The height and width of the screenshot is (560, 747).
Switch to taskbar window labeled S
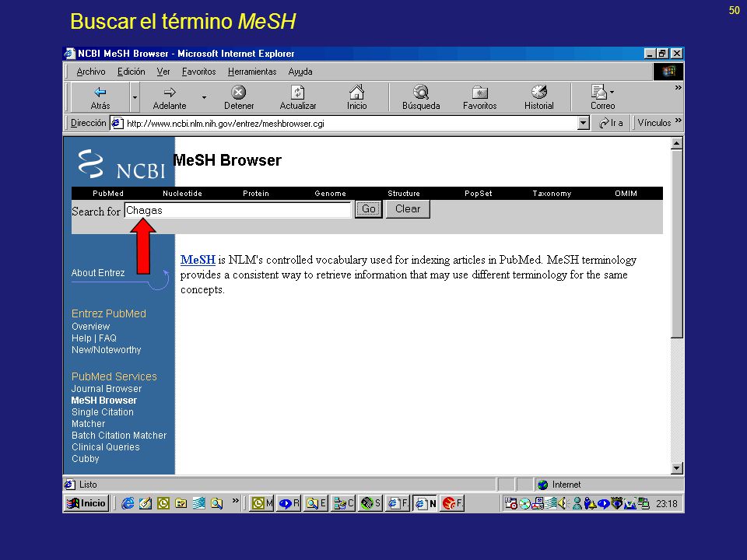(370, 503)
